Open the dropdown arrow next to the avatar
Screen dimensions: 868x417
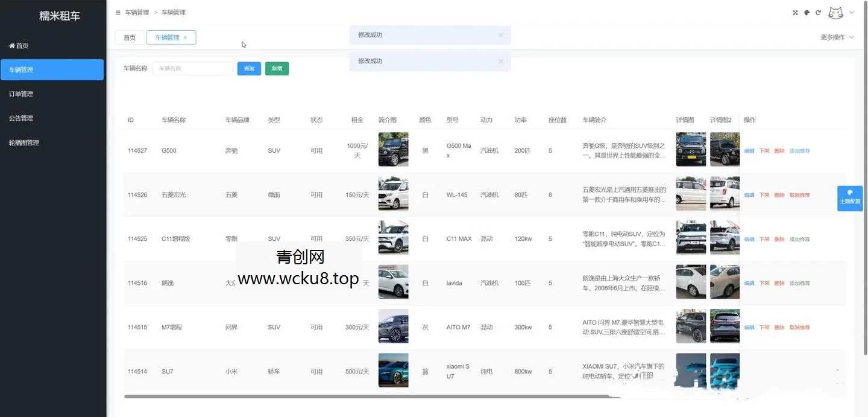click(x=852, y=13)
